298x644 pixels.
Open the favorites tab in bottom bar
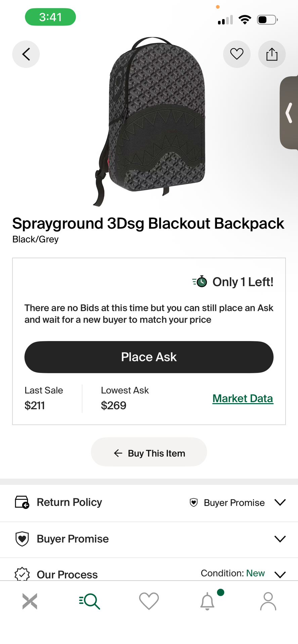149,601
